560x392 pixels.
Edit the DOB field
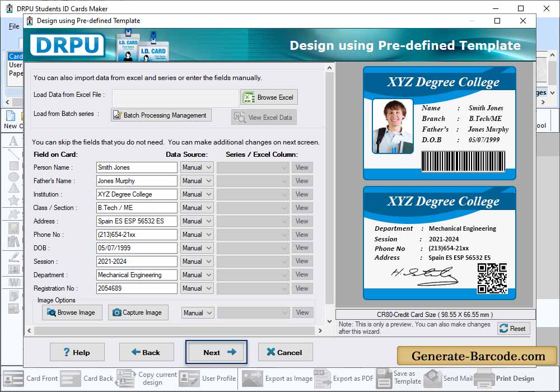tap(137, 248)
